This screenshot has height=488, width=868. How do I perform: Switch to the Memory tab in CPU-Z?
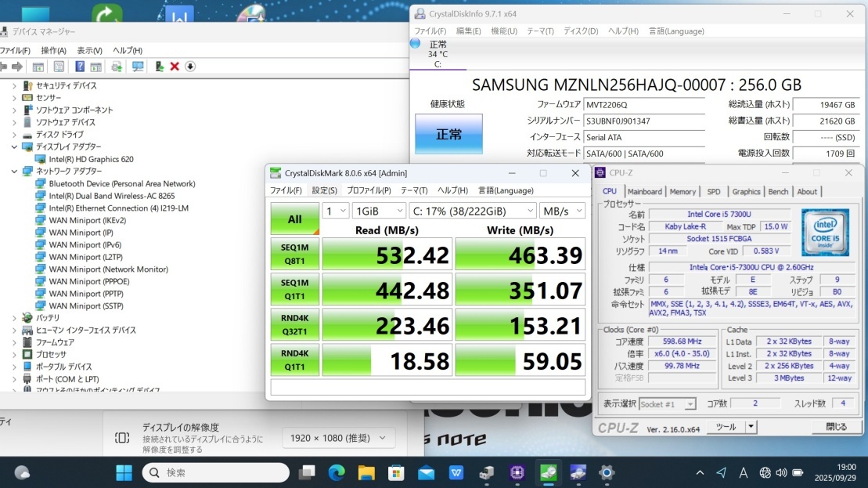pos(683,192)
